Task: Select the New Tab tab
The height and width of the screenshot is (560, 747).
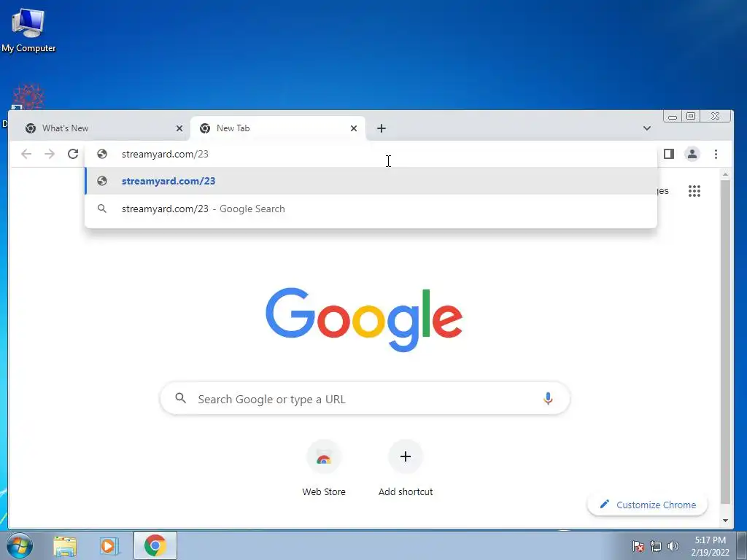Action: pyautogui.click(x=278, y=128)
